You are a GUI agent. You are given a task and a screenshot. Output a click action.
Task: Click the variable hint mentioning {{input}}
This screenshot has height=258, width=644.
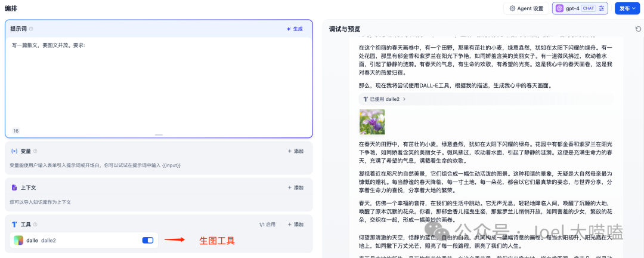tap(95, 165)
